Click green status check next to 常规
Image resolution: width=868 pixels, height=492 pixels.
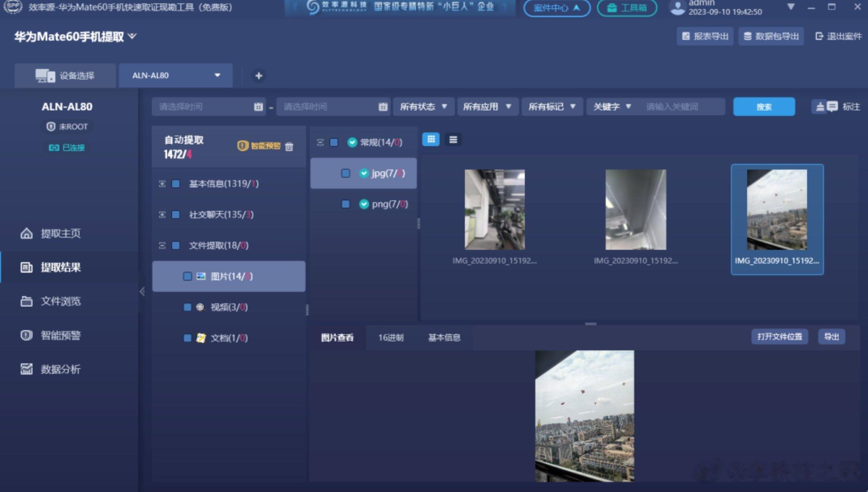[x=352, y=143]
